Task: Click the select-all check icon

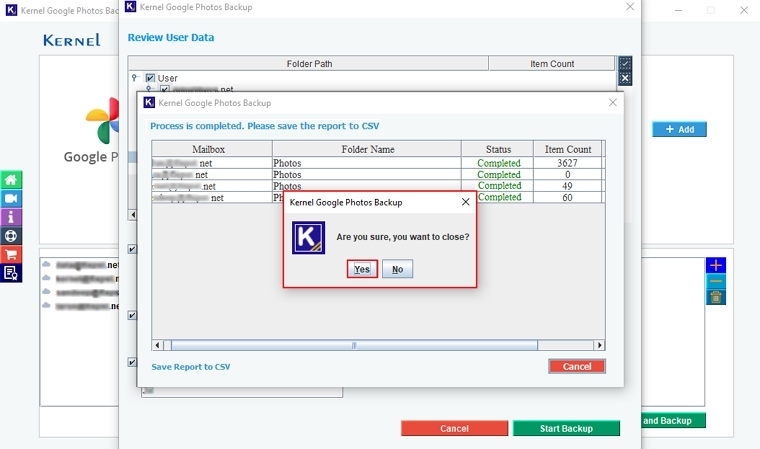Action: click(625, 64)
